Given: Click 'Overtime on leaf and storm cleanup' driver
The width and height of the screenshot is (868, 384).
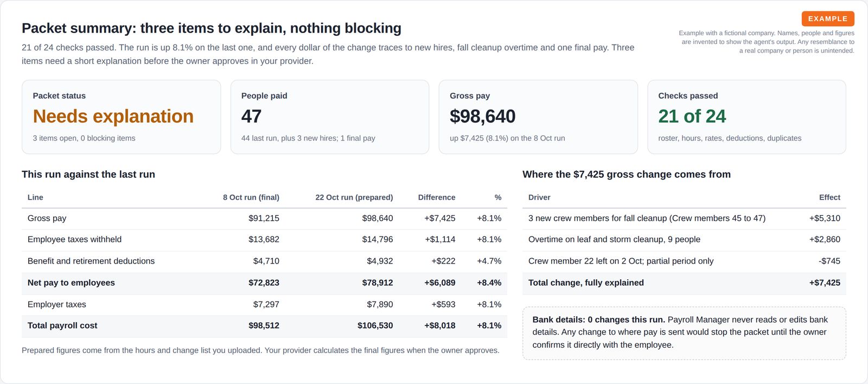Looking at the screenshot, I should (x=614, y=239).
